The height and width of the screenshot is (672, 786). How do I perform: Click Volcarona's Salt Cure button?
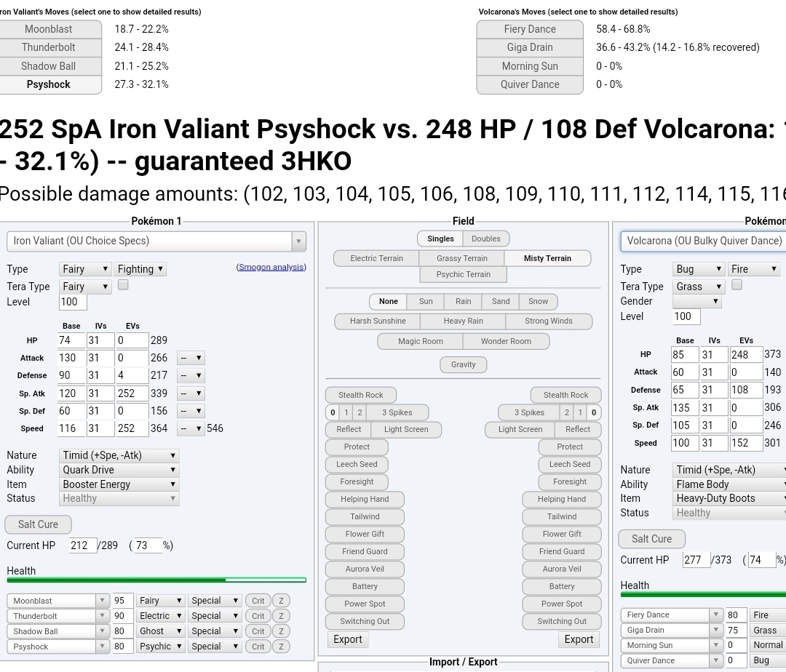pos(651,539)
